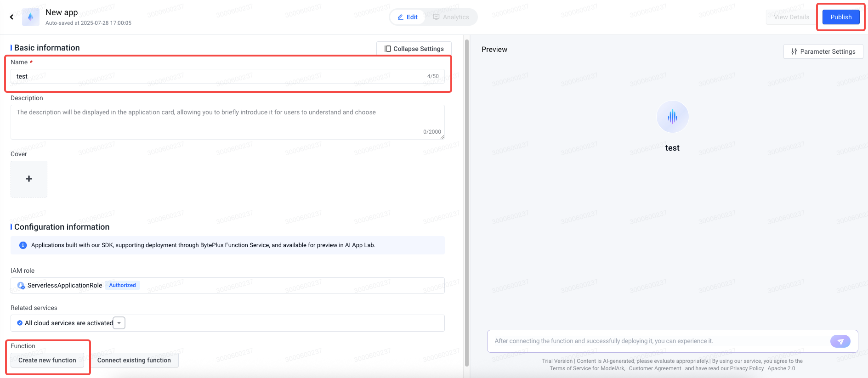Open the IAM role ServerlessApplicationRole field
The height and width of the screenshot is (378, 868).
pyautogui.click(x=227, y=285)
